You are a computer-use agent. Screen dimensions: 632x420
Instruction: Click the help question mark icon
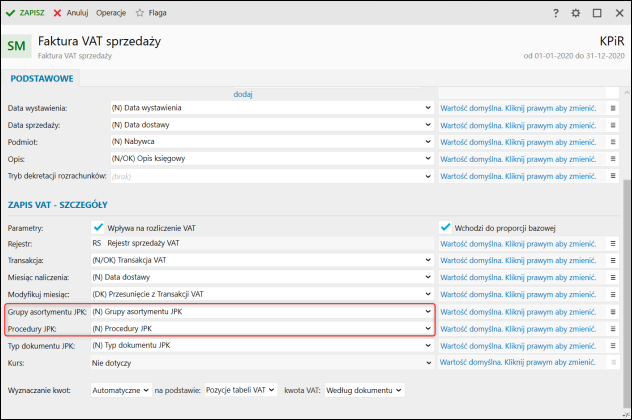click(x=556, y=14)
